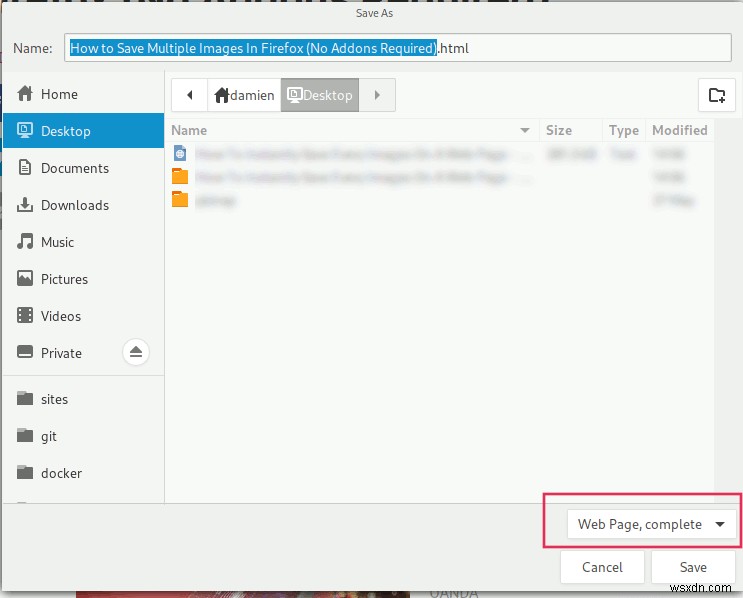Click in the Name filename field

[x=398, y=48]
